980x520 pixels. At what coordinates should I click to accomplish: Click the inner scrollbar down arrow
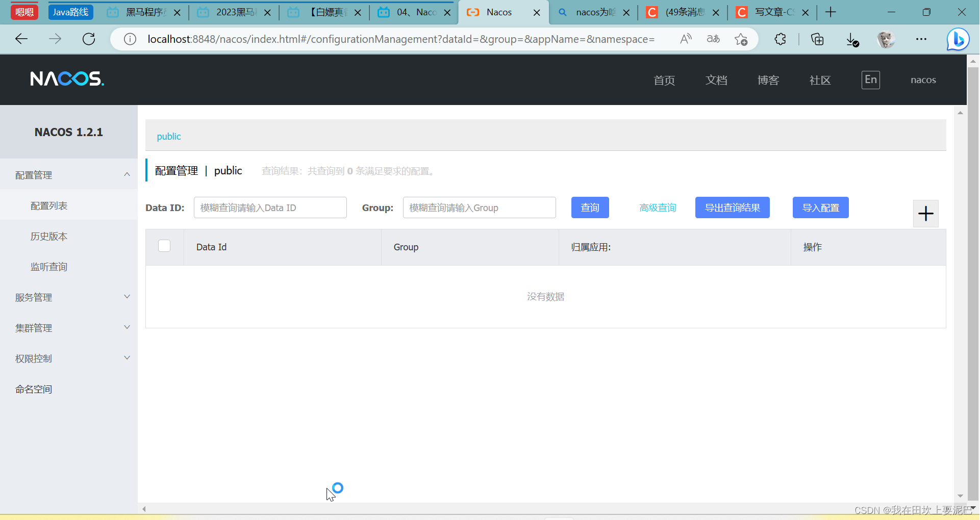click(961, 496)
